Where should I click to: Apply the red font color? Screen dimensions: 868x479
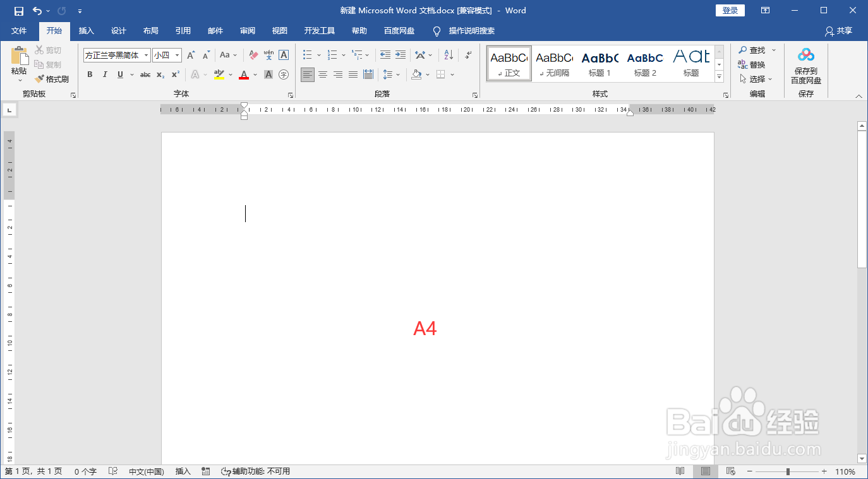pyautogui.click(x=244, y=74)
